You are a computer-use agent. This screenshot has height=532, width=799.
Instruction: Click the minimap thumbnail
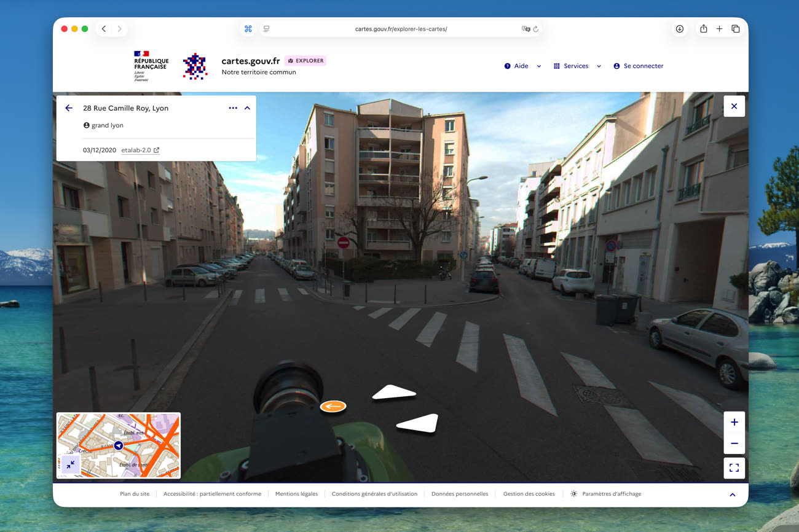(119, 445)
